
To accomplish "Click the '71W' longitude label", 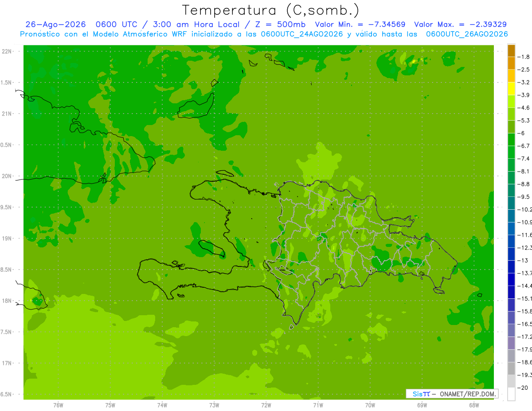I will pos(318,405).
